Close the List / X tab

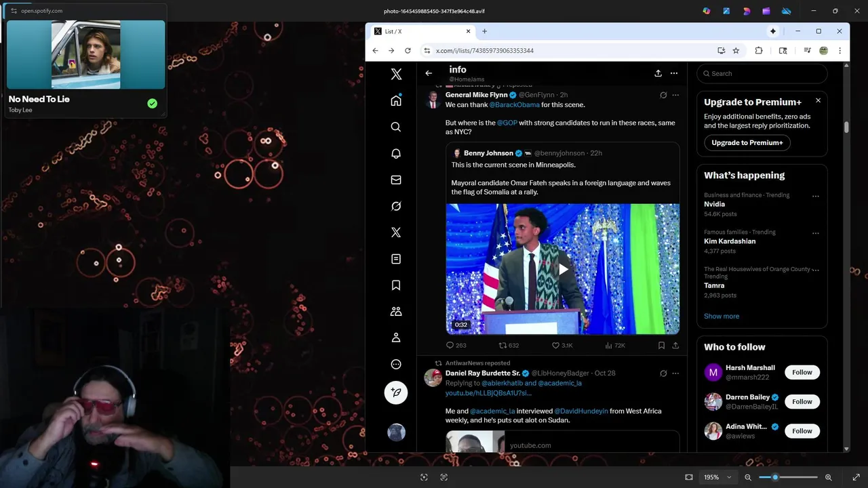(468, 31)
